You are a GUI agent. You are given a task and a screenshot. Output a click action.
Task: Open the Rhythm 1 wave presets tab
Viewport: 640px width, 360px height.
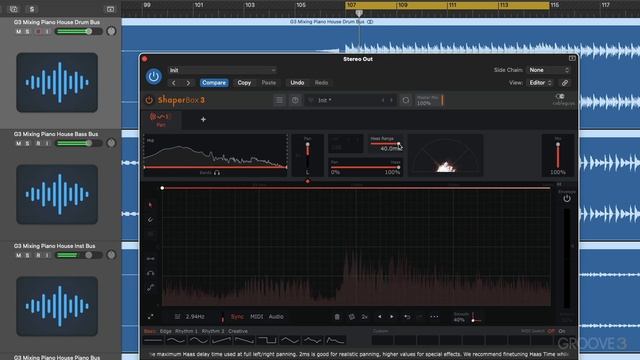186,331
